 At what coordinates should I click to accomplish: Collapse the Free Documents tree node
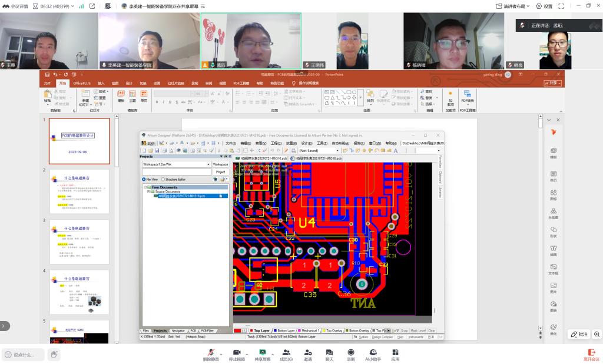pos(145,187)
